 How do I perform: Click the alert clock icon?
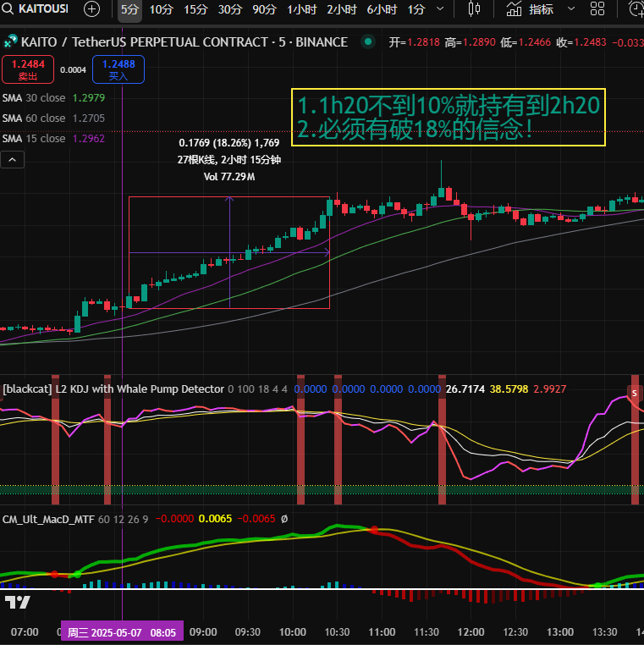(x=636, y=8)
